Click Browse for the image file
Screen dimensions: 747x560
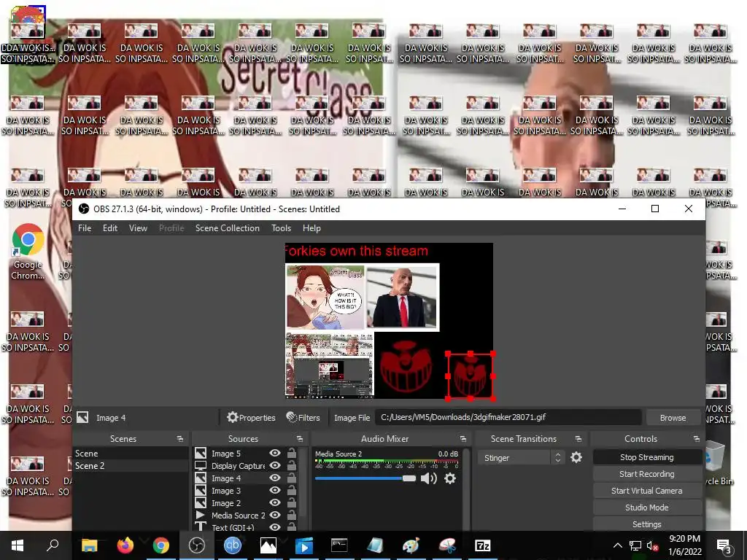(x=673, y=418)
